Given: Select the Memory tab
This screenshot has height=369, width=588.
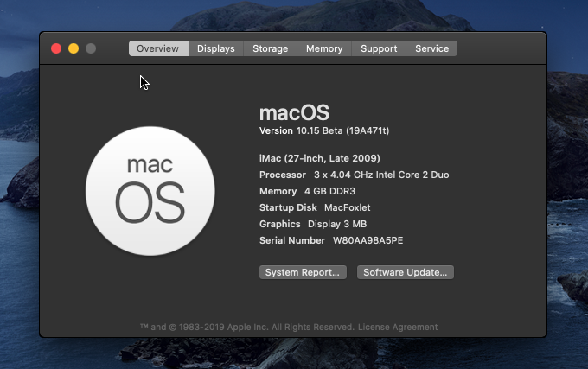Looking at the screenshot, I should coord(324,48).
